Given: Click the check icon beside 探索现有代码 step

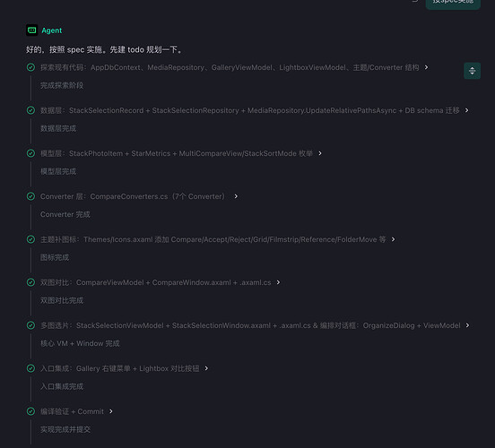Looking at the screenshot, I should tap(30, 67).
